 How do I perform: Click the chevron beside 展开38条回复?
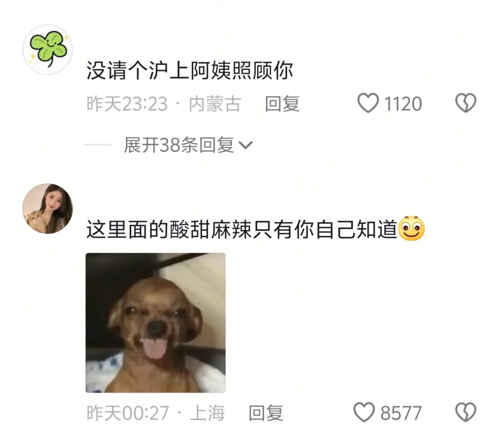[x=245, y=145]
